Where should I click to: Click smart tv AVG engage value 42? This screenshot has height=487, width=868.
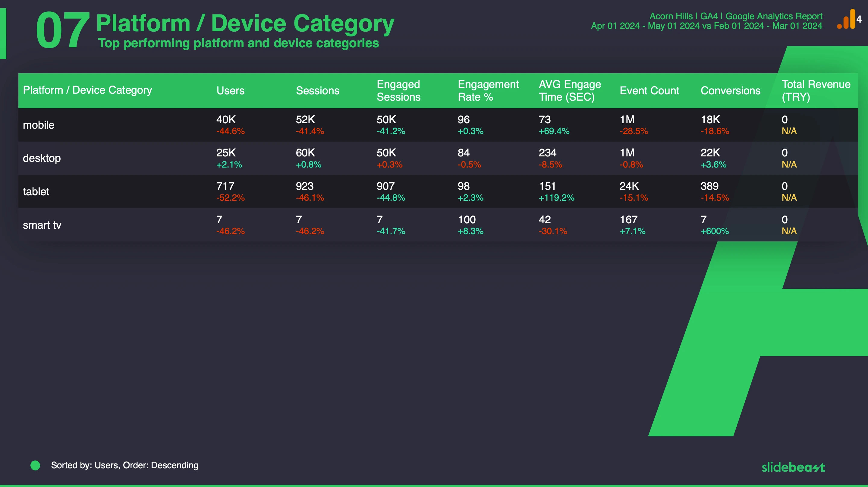point(545,220)
